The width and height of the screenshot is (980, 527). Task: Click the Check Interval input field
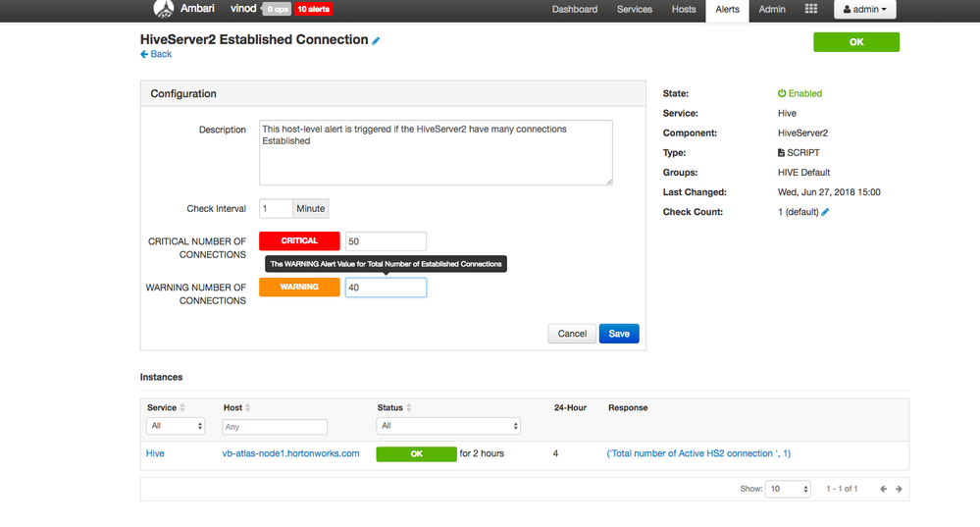pyautogui.click(x=276, y=209)
